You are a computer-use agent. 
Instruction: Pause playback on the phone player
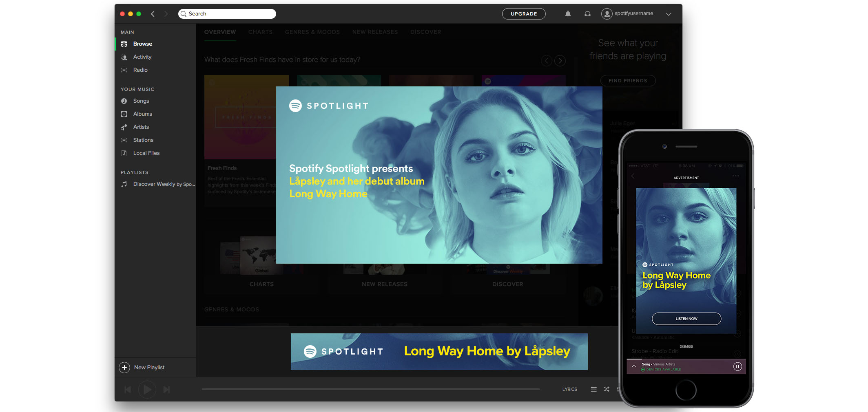(737, 366)
